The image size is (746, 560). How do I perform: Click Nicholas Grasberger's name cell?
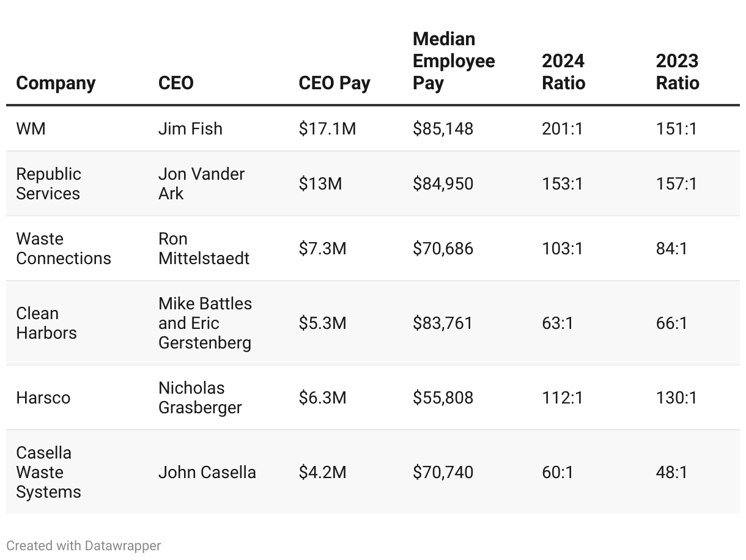pos(200,397)
